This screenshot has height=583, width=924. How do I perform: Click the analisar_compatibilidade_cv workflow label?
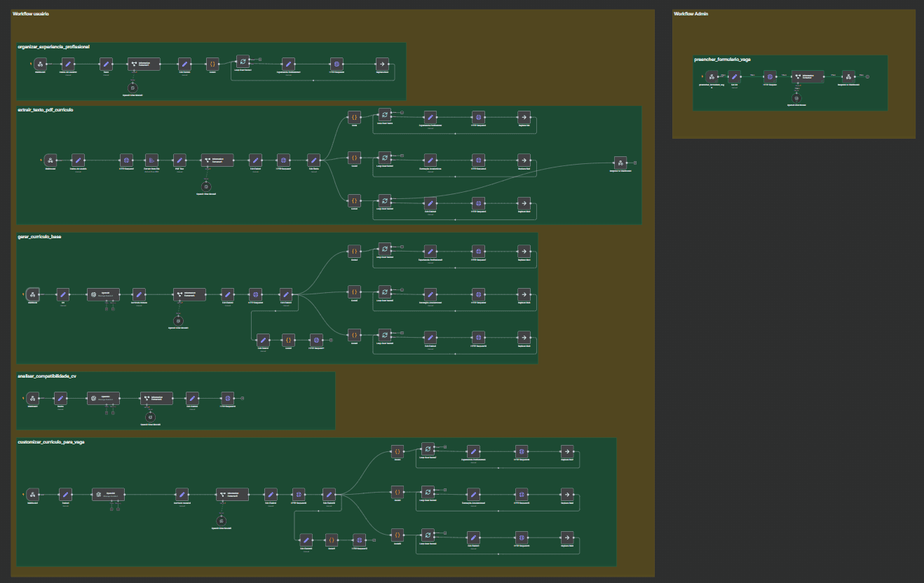coord(46,376)
